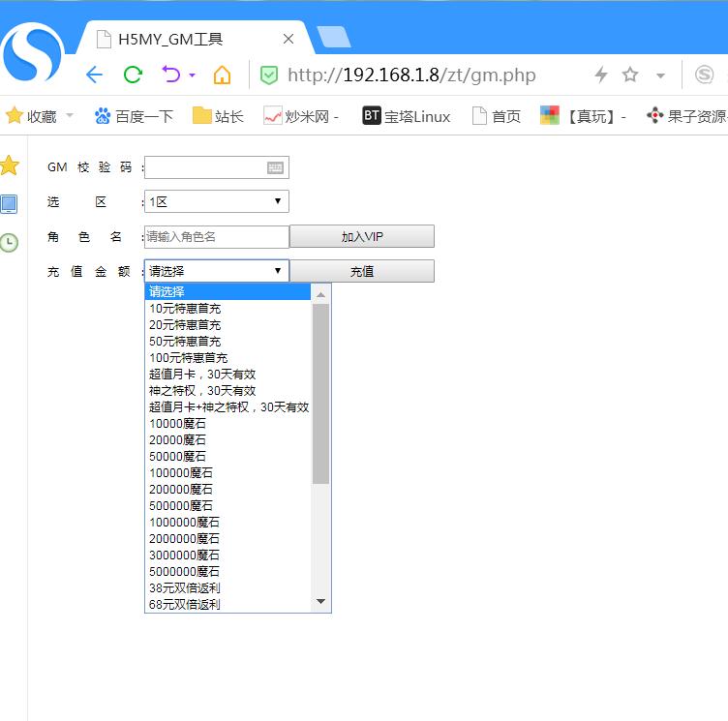This screenshot has height=721, width=728.
Task: Click the star bookmark icon in address bar
Action: click(630, 75)
